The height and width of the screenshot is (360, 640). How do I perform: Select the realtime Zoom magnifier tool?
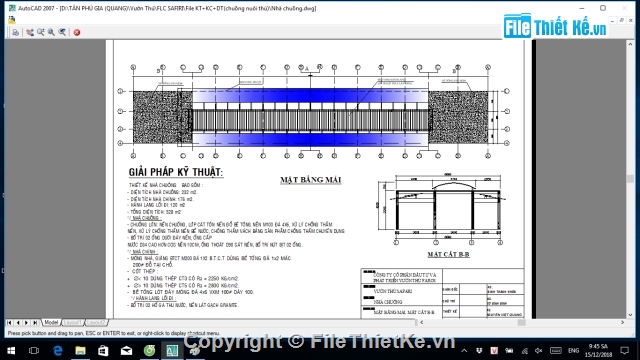pyautogui.click(x=40, y=32)
